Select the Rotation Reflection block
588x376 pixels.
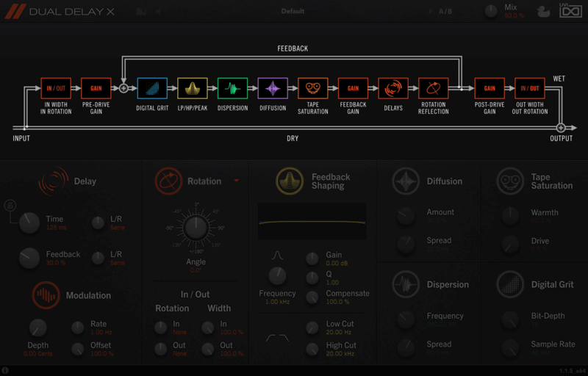433,88
